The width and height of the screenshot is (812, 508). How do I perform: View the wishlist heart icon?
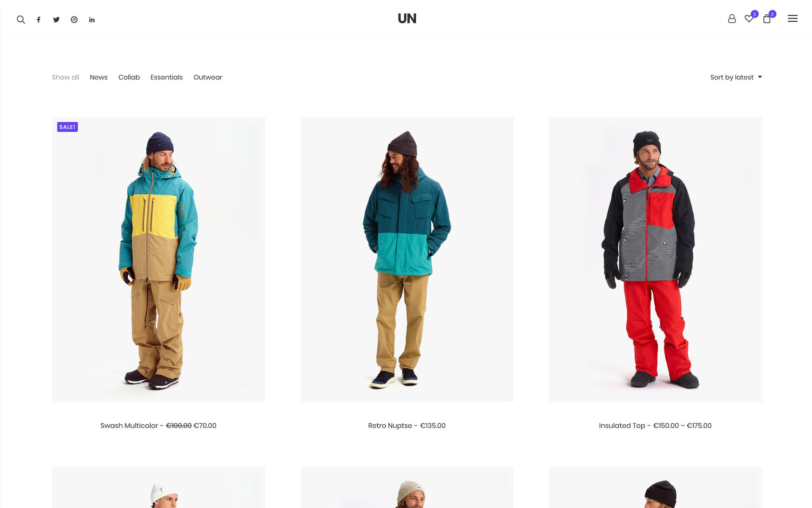click(749, 19)
